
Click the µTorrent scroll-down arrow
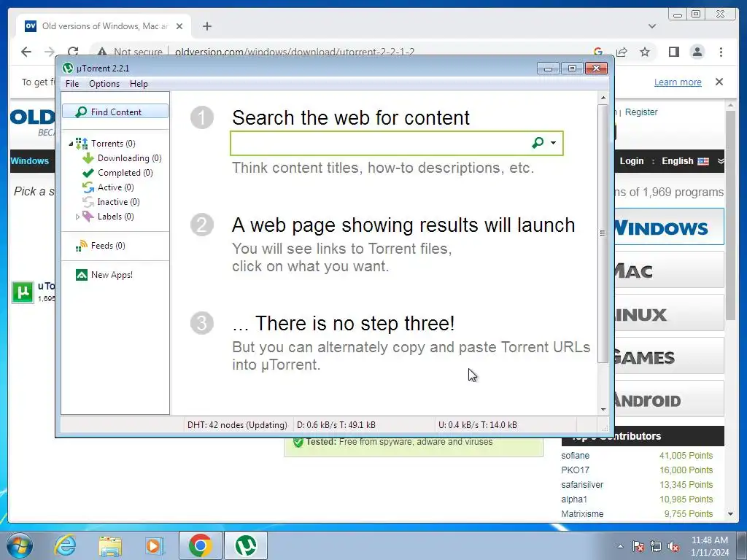click(603, 410)
